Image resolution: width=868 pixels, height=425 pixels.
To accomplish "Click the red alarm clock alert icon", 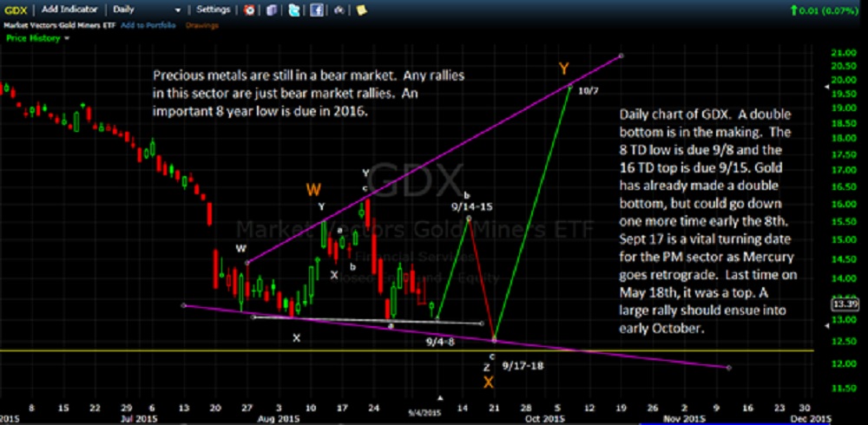I will (x=249, y=10).
